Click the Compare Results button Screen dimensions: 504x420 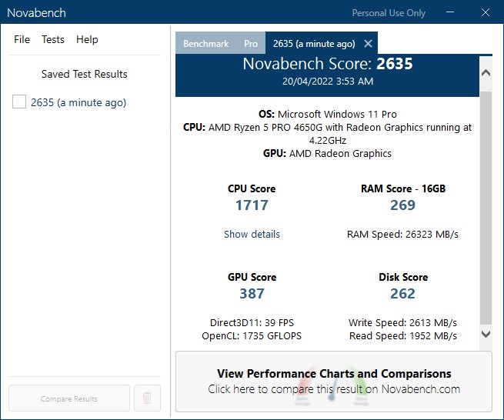pyautogui.click(x=69, y=398)
